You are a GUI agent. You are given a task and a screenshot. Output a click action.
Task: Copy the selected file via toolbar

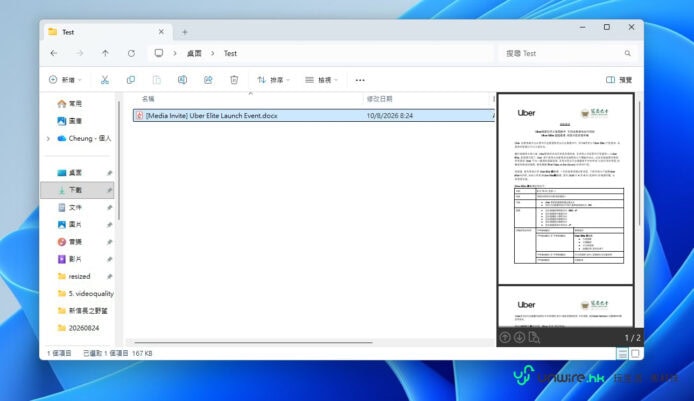pos(131,80)
